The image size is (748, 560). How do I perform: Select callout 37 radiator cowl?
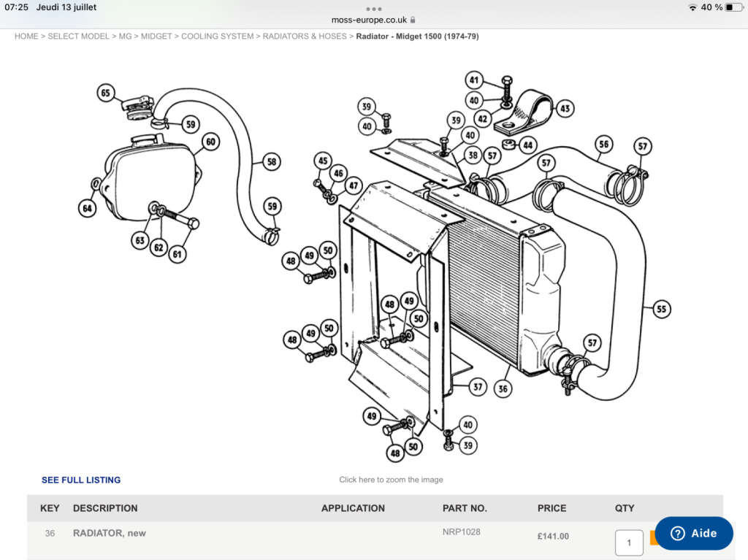(x=478, y=387)
